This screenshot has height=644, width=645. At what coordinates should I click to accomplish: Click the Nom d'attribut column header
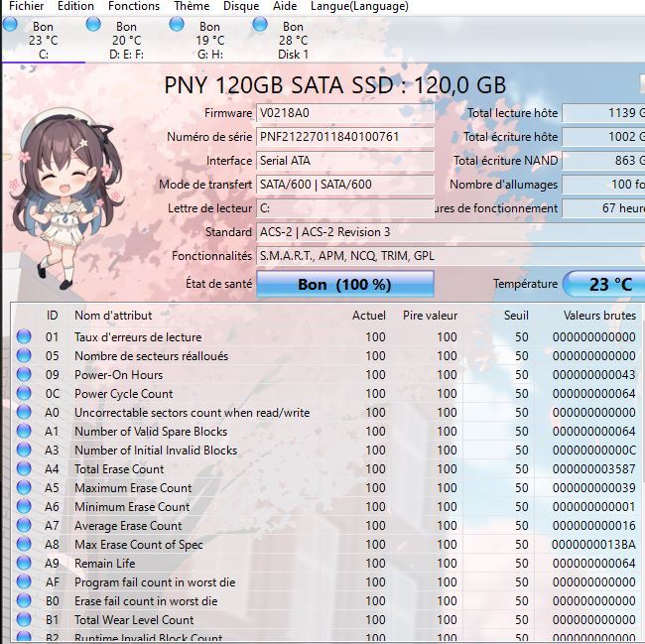113,316
